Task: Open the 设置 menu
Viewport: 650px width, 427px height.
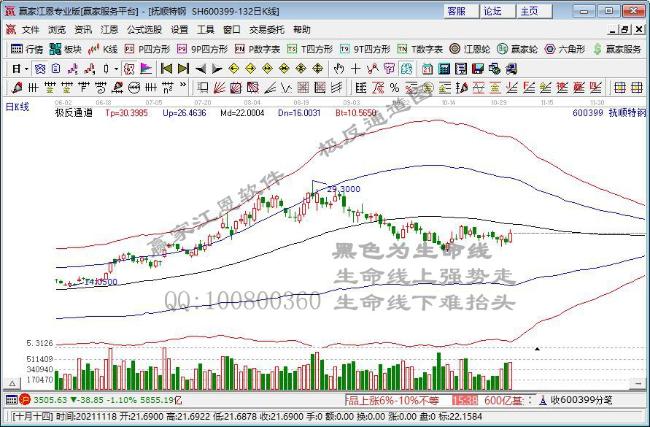Action: click(x=179, y=30)
